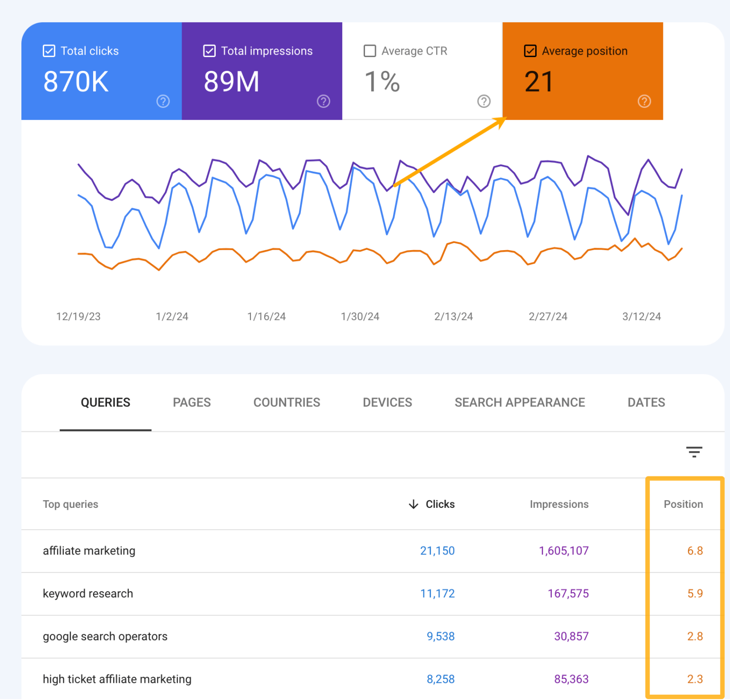The image size is (730, 700).
Task: Uncheck the Total impressions checkbox
Action: [209, 50]
